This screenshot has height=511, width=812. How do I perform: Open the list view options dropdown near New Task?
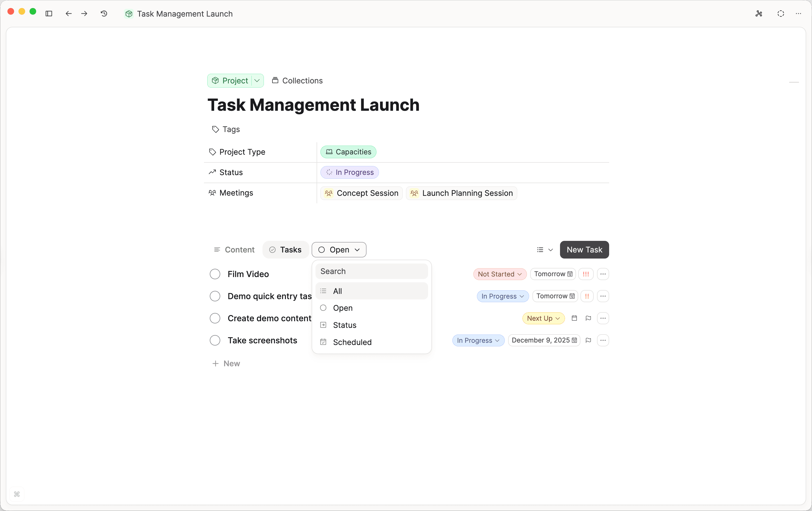click(544, 250)
